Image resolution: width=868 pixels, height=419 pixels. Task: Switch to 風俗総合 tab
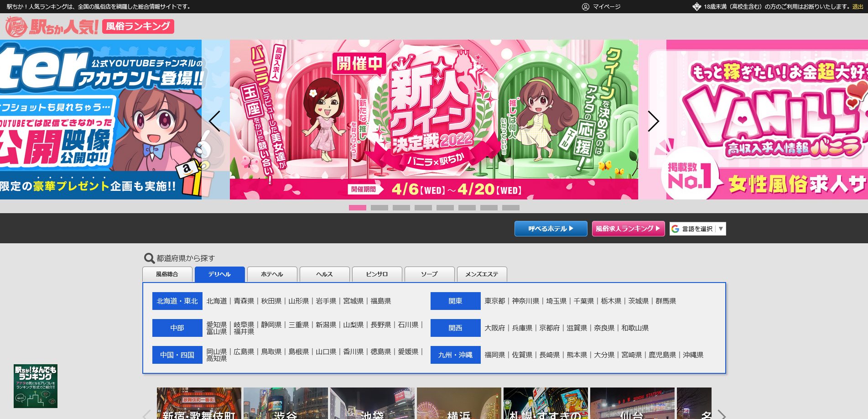pos(167,274)
